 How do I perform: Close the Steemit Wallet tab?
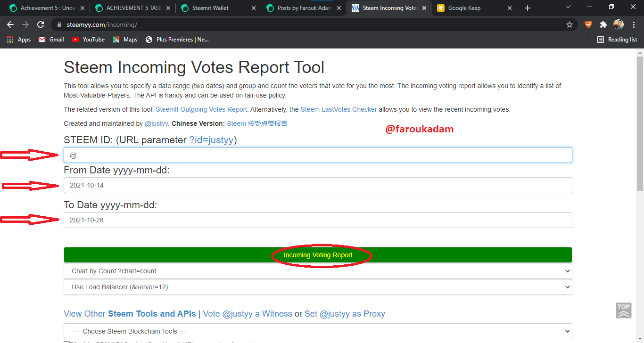click(253, 8)
